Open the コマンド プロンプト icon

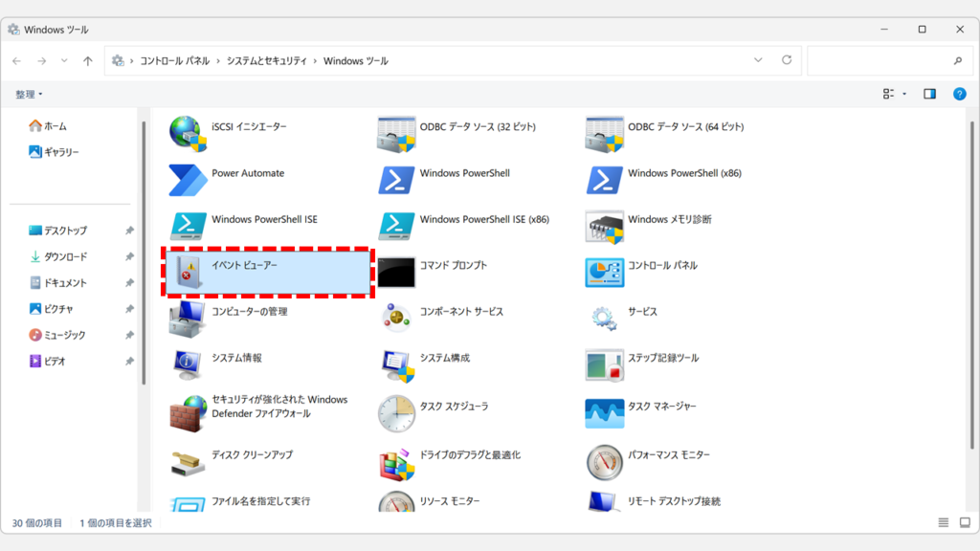(396, 272)
